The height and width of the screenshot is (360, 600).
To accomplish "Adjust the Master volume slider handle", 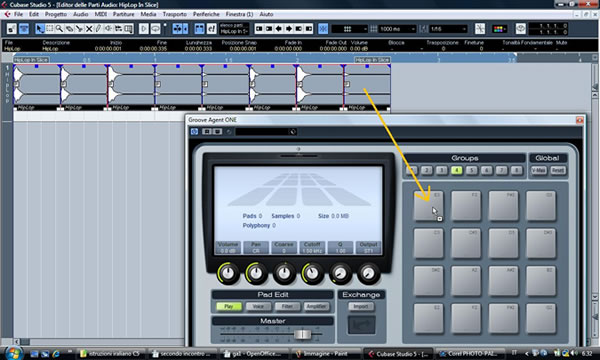I will [x=302, y=334].
